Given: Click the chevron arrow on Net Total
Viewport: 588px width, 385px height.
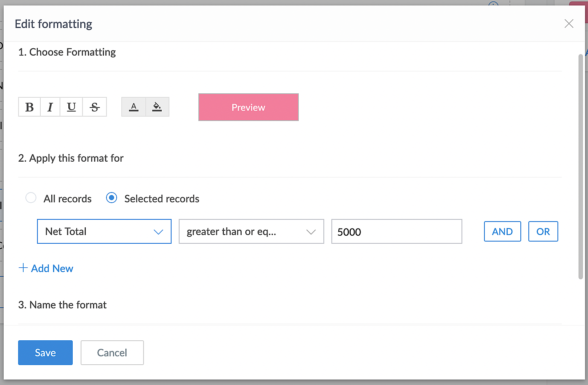Looking at the screenshot, I should (x=158, y=232).
